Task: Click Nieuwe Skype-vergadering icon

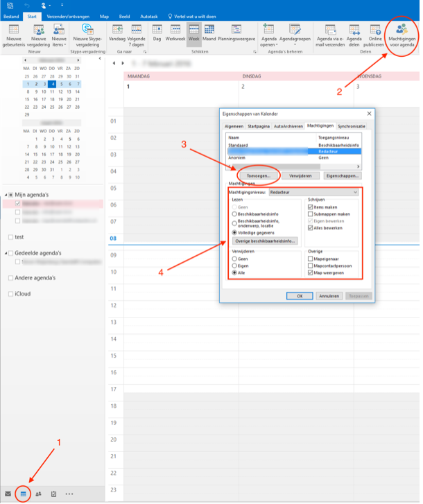Action: click(87, 35)
